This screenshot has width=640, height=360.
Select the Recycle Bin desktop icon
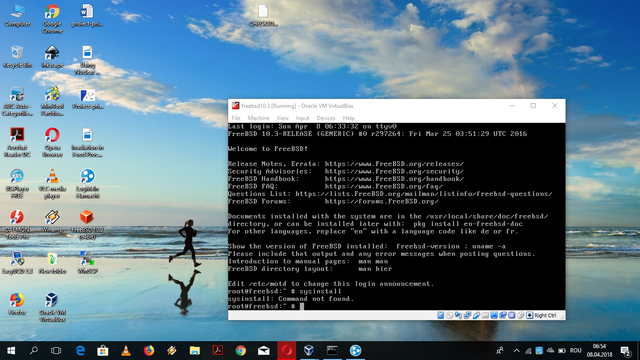17,57
